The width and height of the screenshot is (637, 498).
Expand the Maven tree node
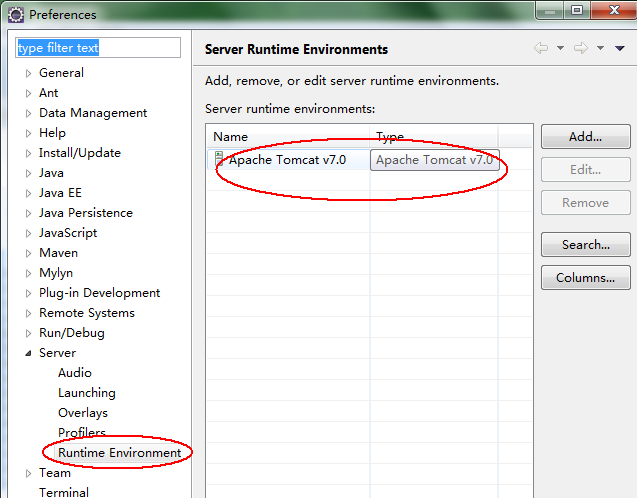pyautogui.click(x=28, y=253)
